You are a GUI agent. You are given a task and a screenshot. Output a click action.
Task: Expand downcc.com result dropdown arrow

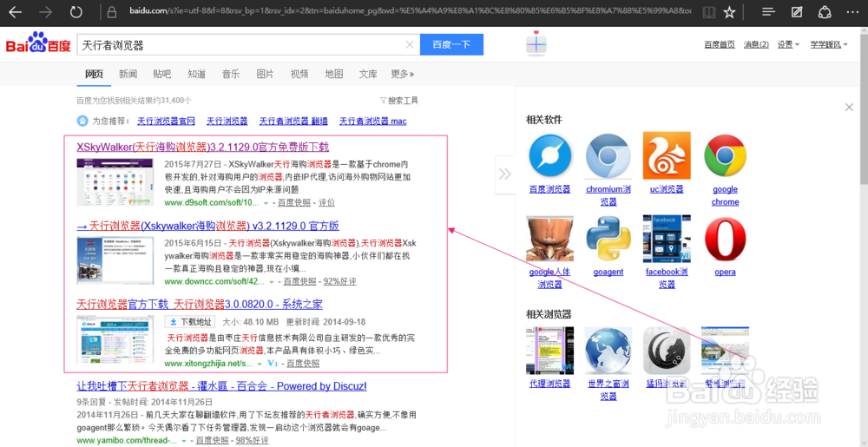(x=271, y=282)
